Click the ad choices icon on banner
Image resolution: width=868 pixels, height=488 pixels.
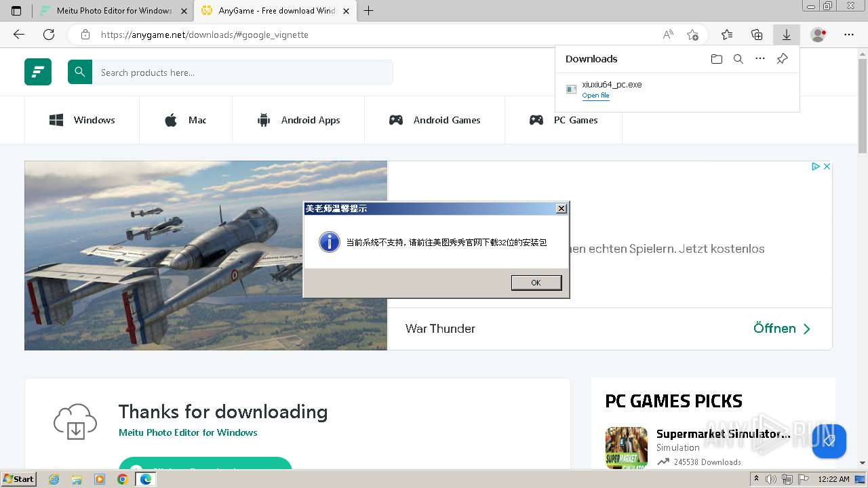coord(816,166)
